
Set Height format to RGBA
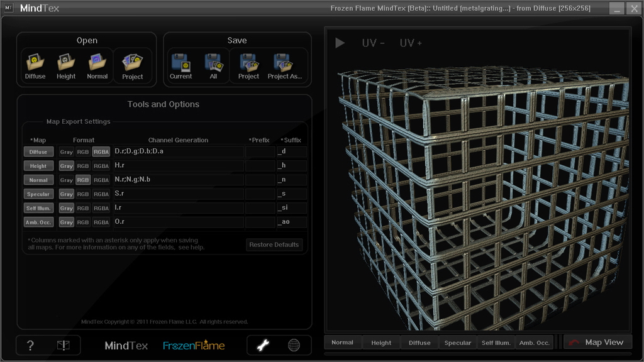click(x=101, y=166)
